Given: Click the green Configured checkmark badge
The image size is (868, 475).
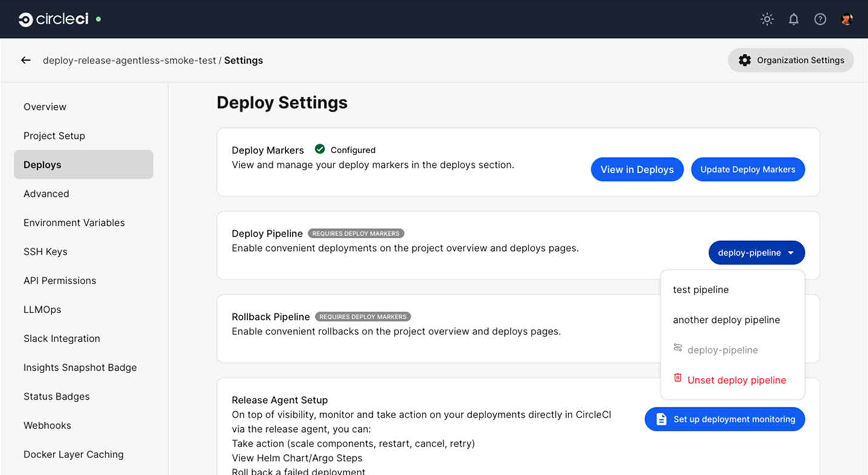Looking at the screenshot, I should pos(319,149).
